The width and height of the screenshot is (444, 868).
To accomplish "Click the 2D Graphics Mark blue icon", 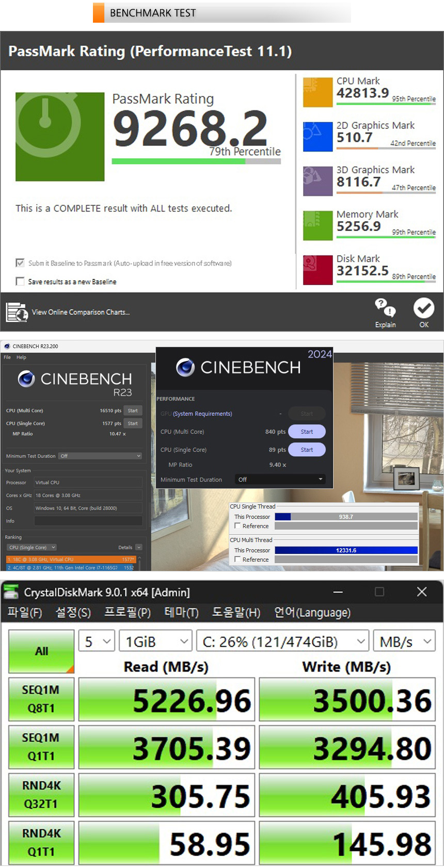I will pyautogui.click(x=318, y=137).
